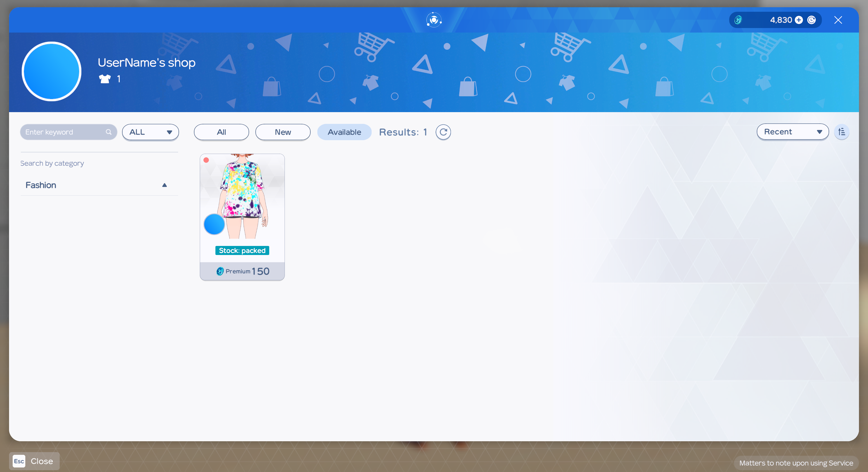The height and width of the screenshot is (472, 868).
Task: Click the t-shirt item count icon
Action: pos(104,79)
